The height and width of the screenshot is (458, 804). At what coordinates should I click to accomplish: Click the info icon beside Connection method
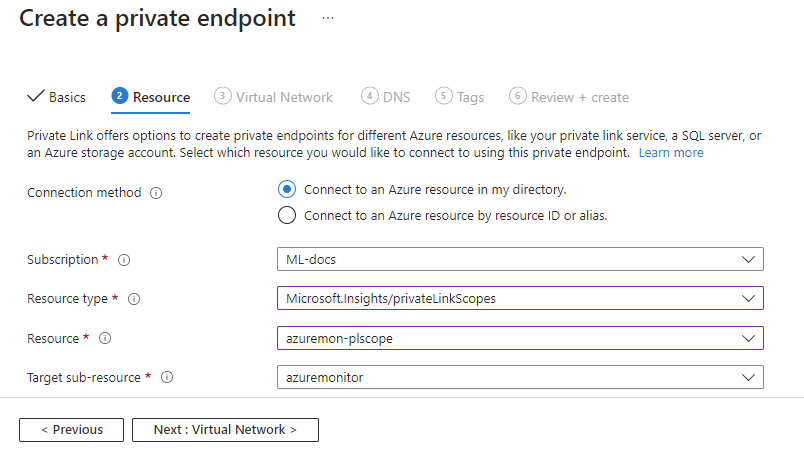pyautogui.click(x=156, y=193)
